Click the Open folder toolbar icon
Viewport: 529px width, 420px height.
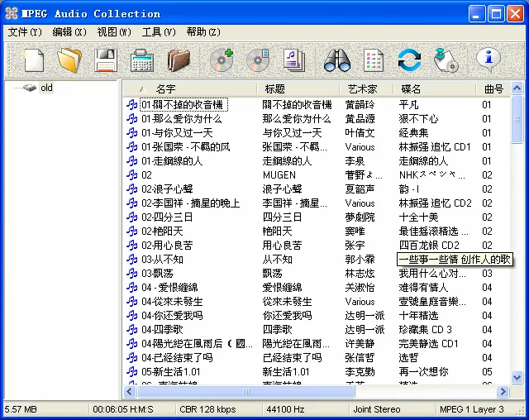69,60
